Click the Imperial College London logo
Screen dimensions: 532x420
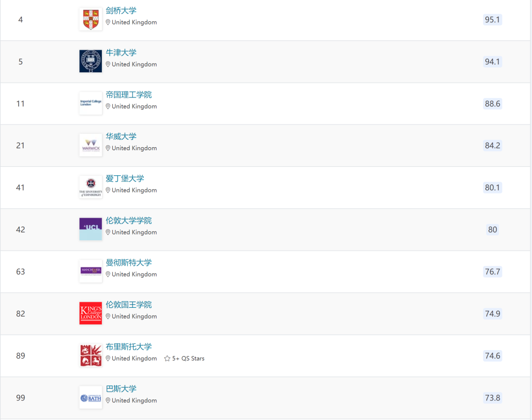coord(91,103)
